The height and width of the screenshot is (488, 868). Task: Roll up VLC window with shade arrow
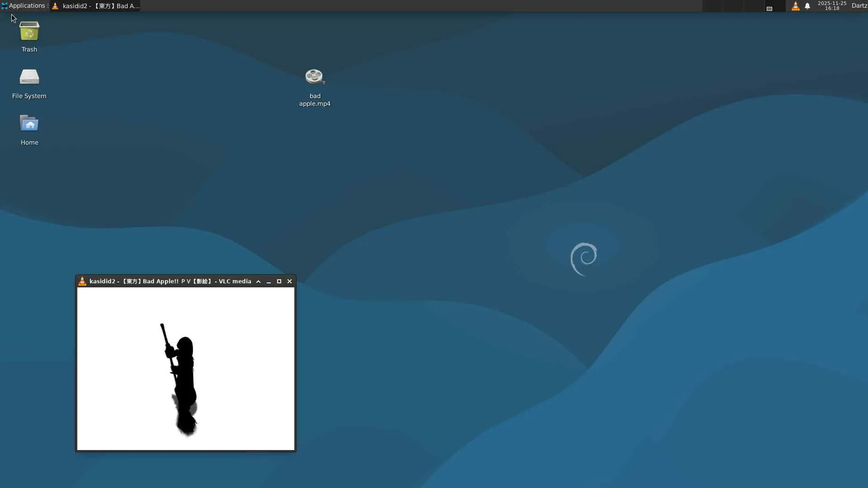pos(259,282)
